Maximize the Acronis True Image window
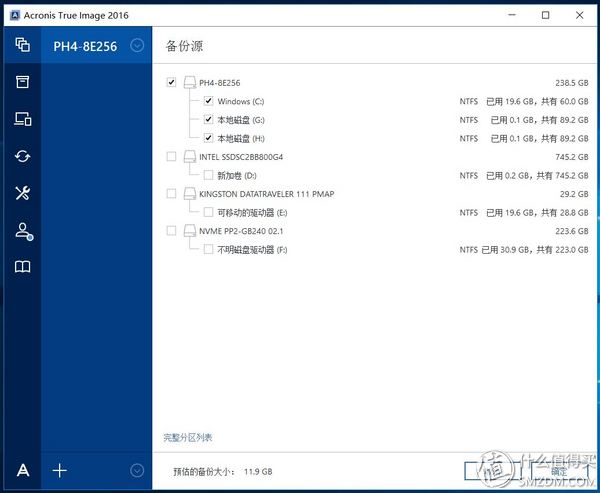The width and height of the screenshot is (600, 493). pyautogui.click(x=546, y=15)
